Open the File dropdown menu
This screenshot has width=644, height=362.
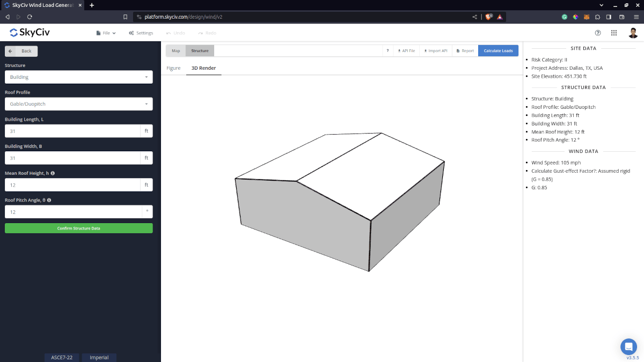tap(106, 32)
